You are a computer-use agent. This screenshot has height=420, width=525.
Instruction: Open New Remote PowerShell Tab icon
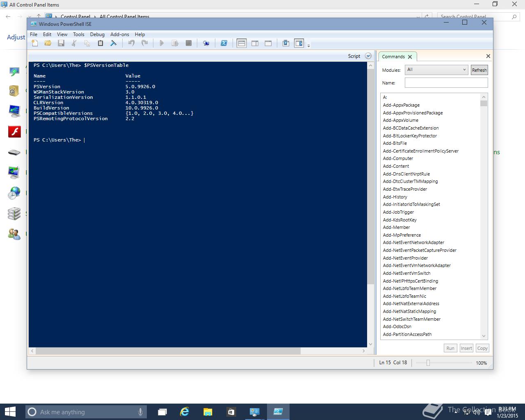click(x=206, y=43)
